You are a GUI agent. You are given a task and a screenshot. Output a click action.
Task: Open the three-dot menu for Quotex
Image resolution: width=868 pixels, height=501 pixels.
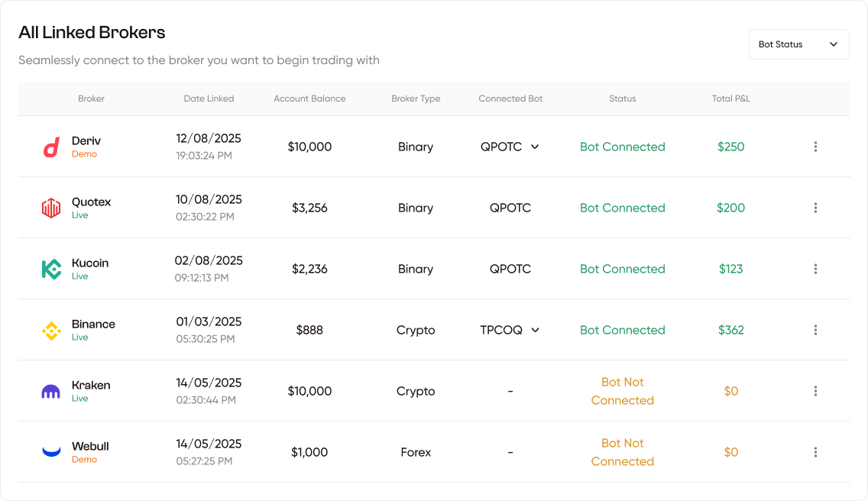tap(815, 208)
